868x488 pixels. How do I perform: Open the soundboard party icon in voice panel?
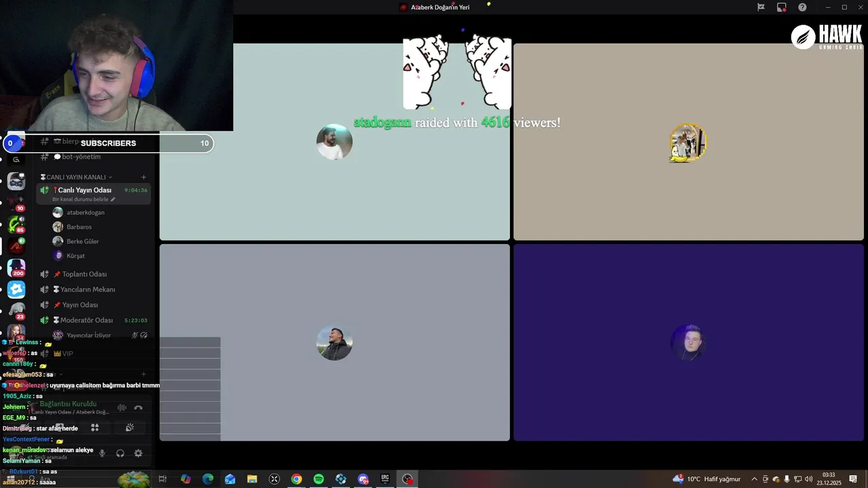click(130, 428)
